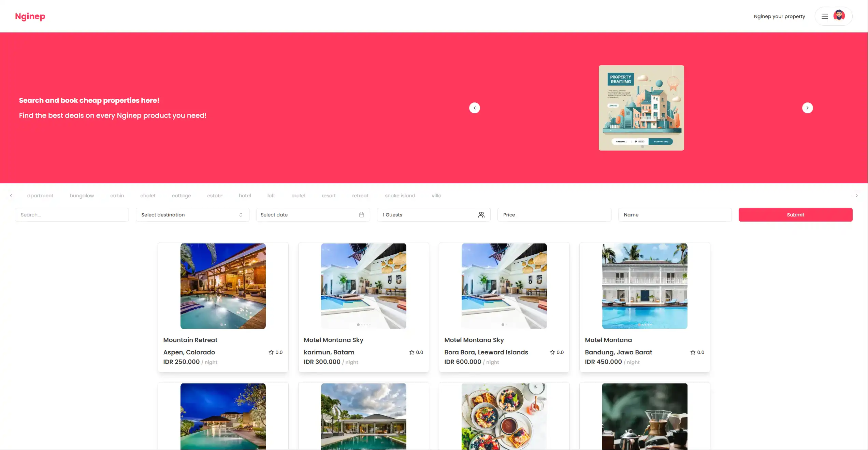Click the Submit button

795,215
